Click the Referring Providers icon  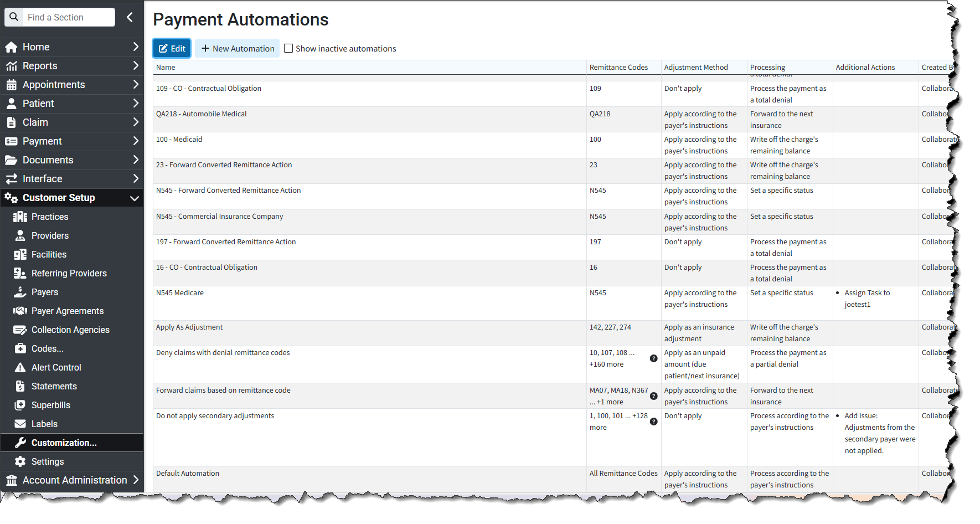pyautogui.click(x=20, y=273)
